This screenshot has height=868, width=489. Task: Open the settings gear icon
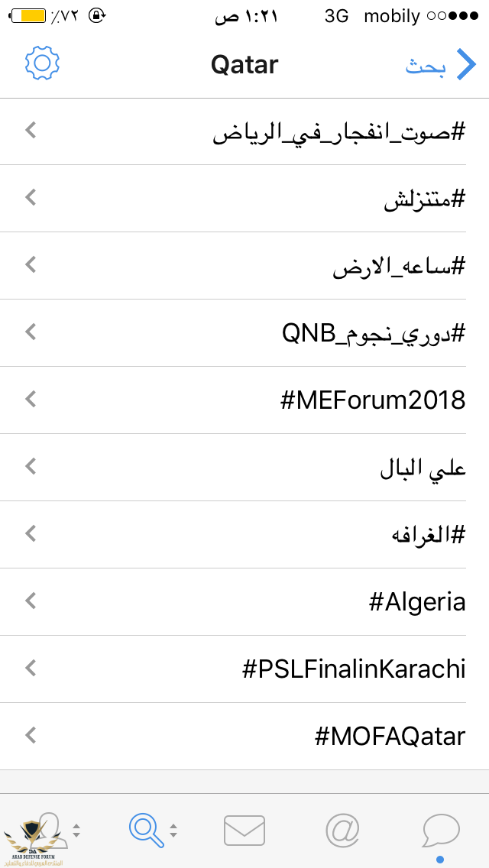(x=42, y=63)
